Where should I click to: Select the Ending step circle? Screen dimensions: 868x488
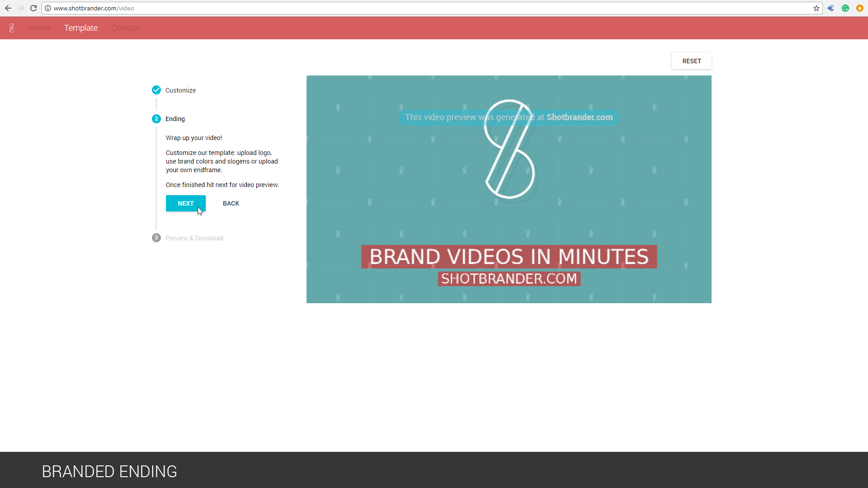[x=156, y=118]
